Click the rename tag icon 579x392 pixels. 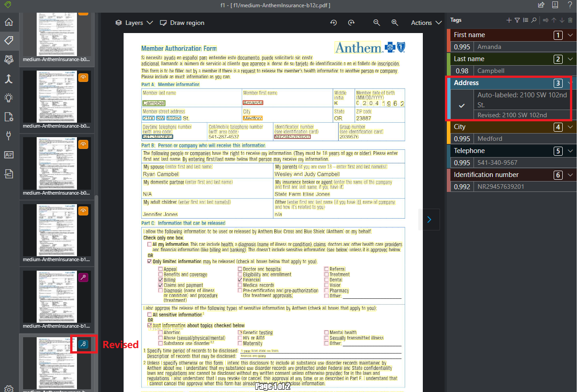click(546, 20)
